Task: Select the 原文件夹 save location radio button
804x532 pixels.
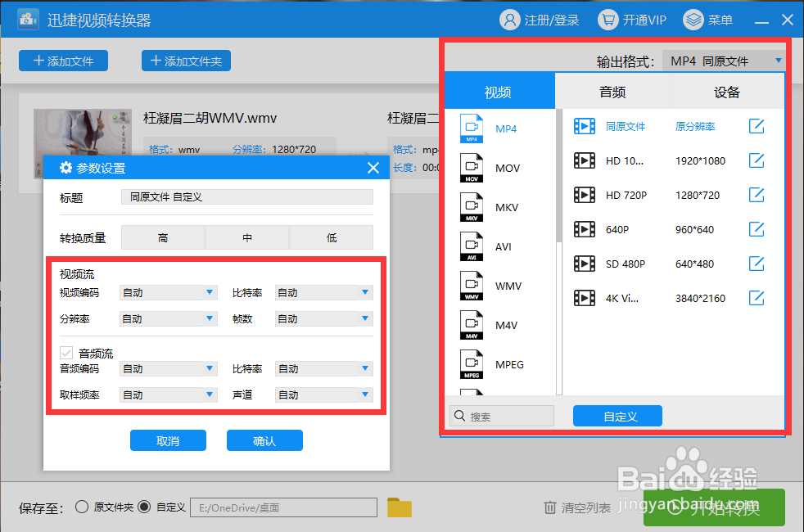Action: (82, 507)
